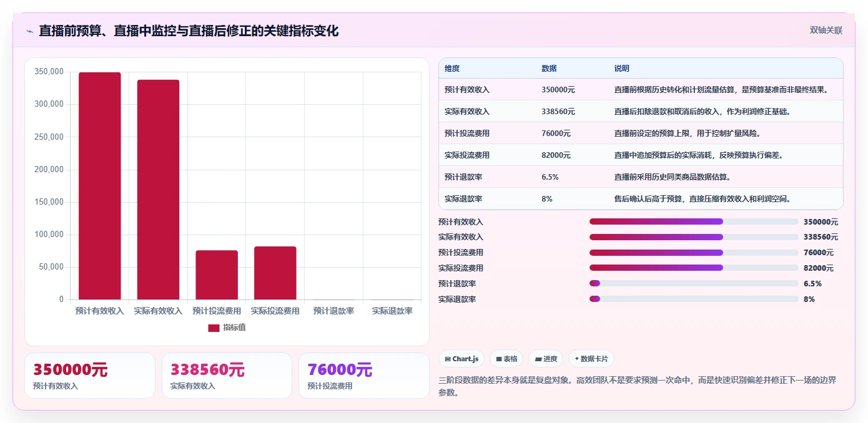The width and height of the screenshot is (868, 423).
Task: Click the 预计投流费用 chart bar
Action: coord(217,275)
